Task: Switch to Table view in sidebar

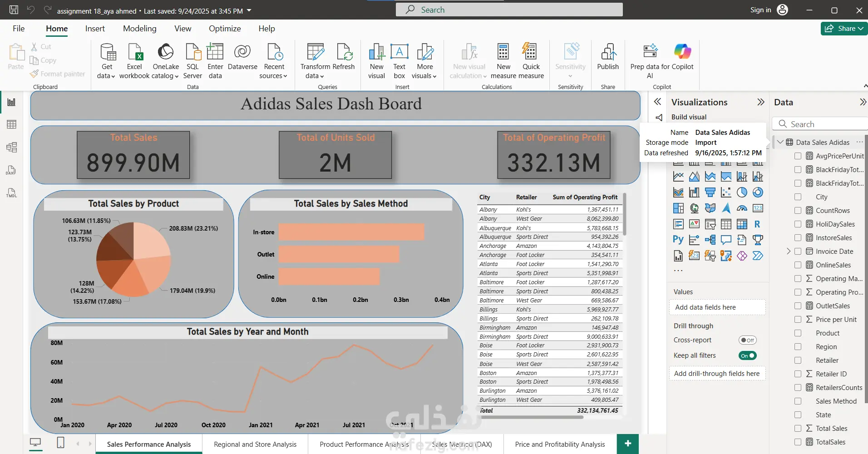Action: point(11,124)
